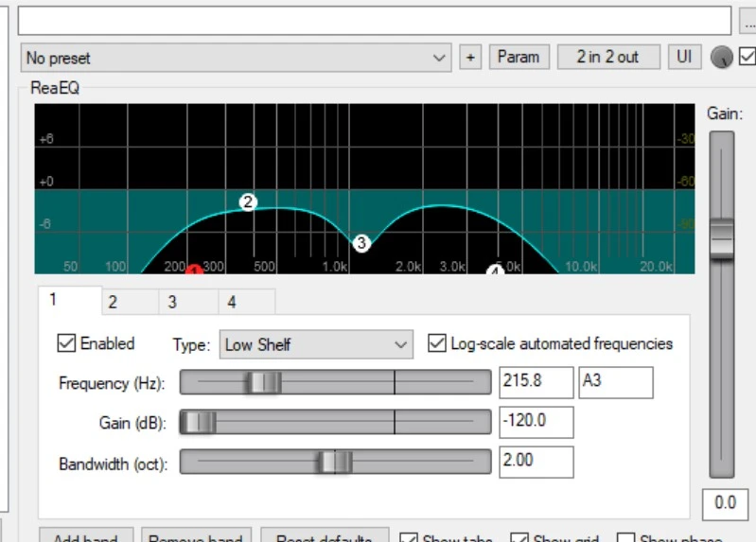Click band 2 node on EQ graph
This screenshot has height=542, width=756.
(x=248, y=201)
